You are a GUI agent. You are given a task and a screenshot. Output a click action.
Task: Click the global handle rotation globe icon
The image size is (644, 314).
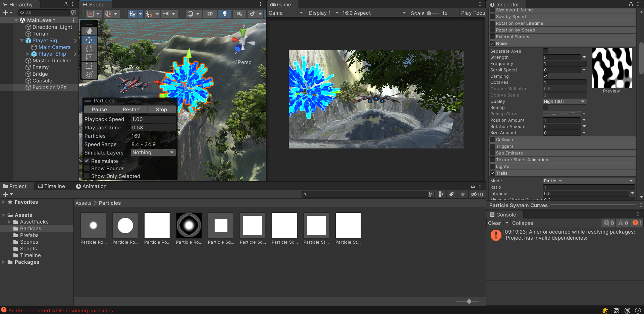tap(108, 14)
